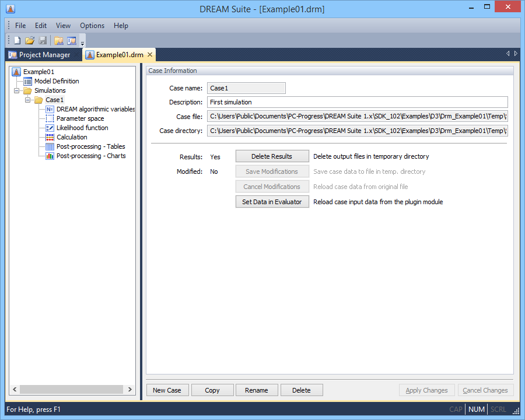Viewport: 525px width, 420px height.
Task: Click the tree scrollbar right arrow
Action: tap(130, 389)
